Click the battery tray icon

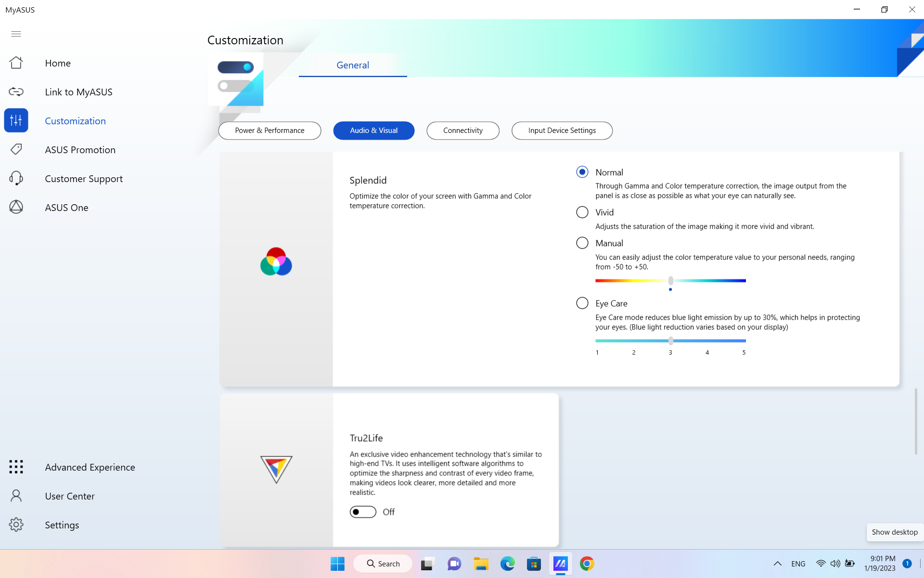(x=850, y=564)
